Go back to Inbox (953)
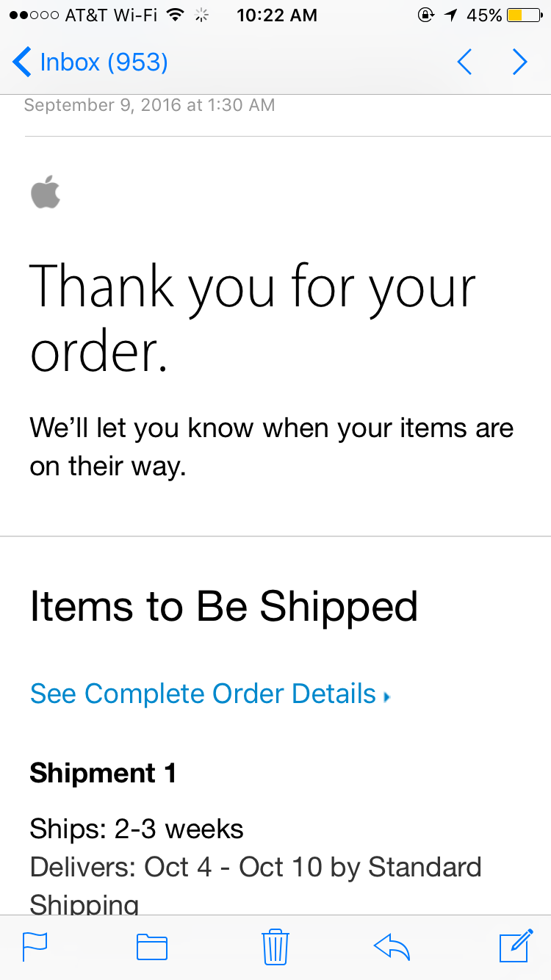The width and height of the screenshot is (551, 980). [90, 62]
